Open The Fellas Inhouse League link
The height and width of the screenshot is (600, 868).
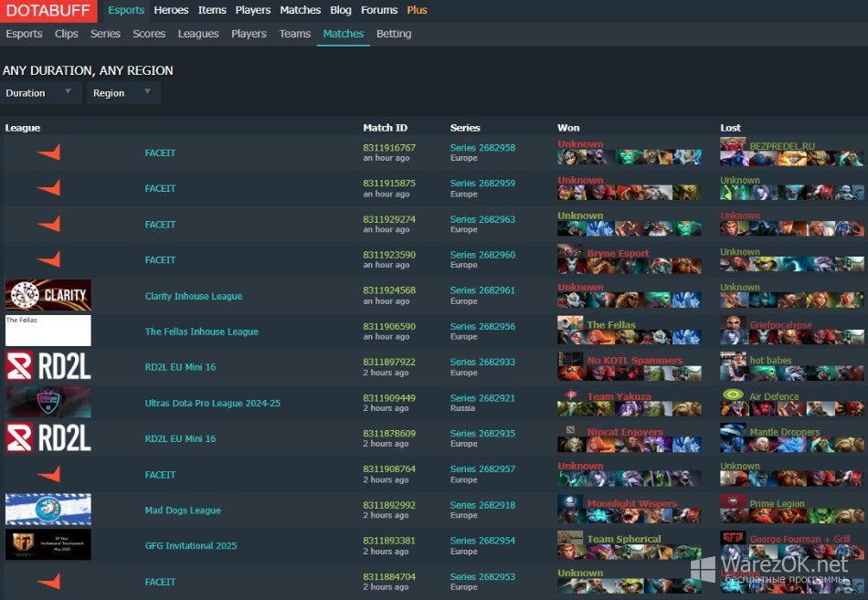202,332
